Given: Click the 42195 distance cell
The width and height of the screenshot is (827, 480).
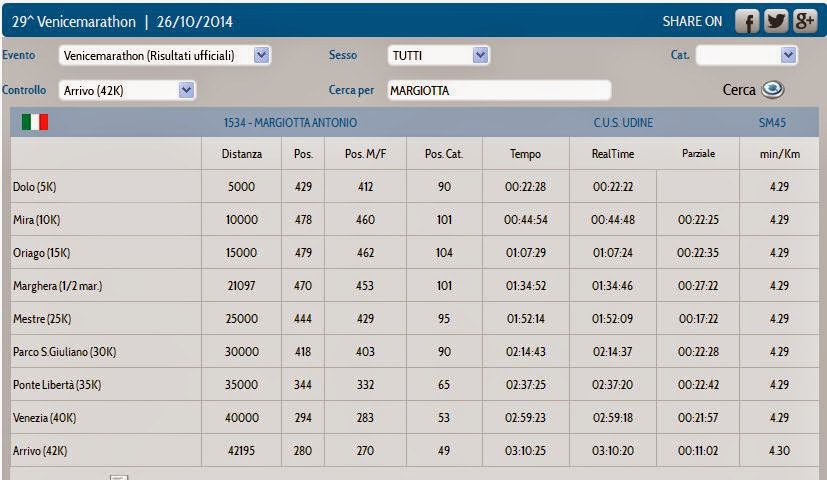Looking at the screenshot, I should (x=242, y=451).
